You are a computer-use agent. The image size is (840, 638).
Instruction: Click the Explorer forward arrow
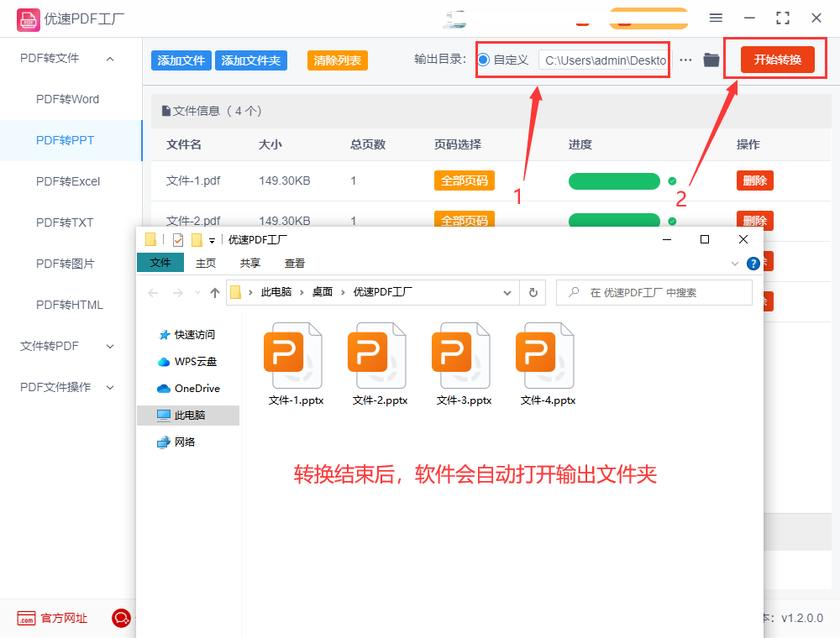[178, 293]
